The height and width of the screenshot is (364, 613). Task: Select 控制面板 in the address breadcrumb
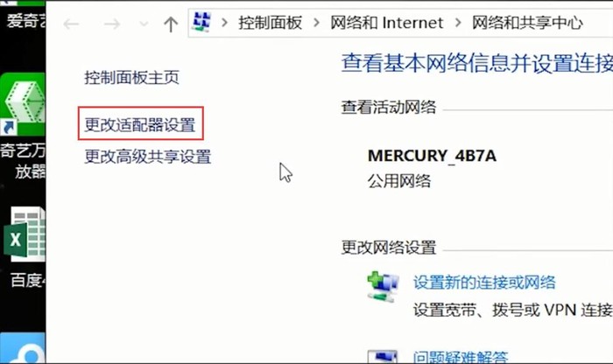click(270, 23)
